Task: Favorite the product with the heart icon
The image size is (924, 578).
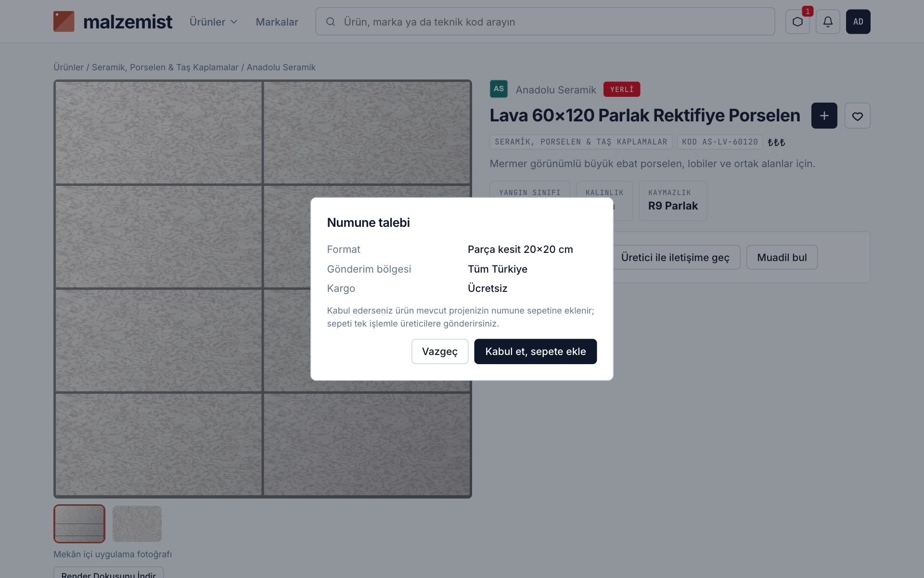Action: (857, 116)
